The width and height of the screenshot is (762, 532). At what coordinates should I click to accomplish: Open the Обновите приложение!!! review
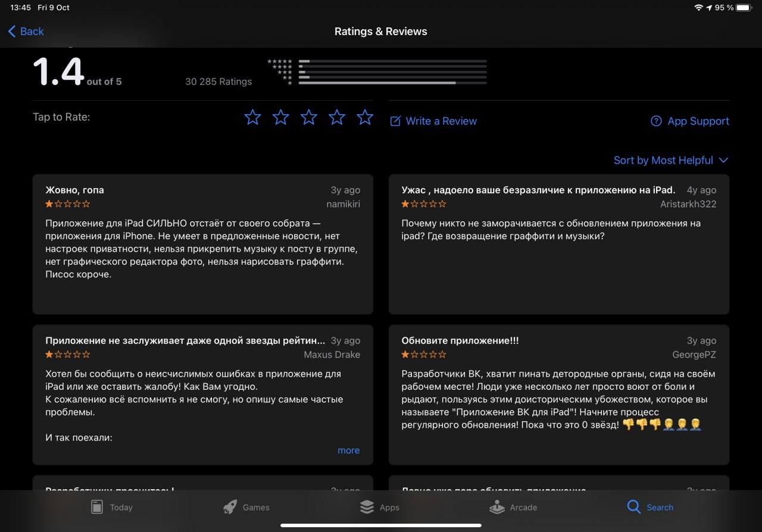click(x=559, y=395)
